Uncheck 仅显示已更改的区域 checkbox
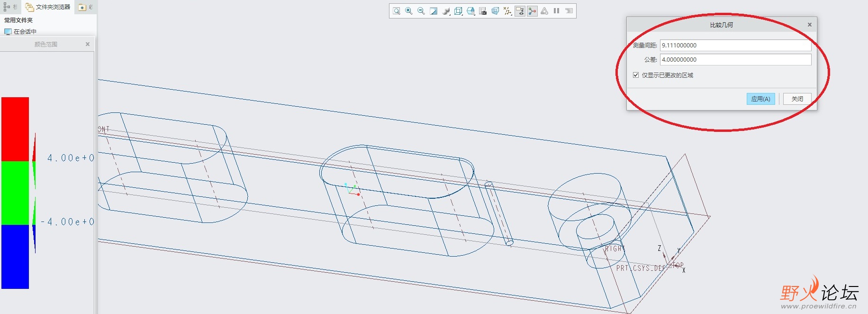Screen dimensions: 868x314 [636, 75]
